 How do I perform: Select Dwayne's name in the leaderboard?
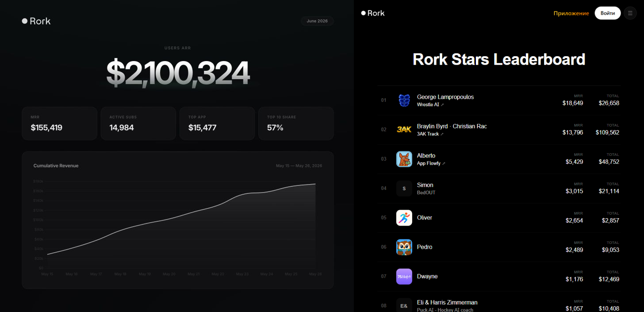427,276
